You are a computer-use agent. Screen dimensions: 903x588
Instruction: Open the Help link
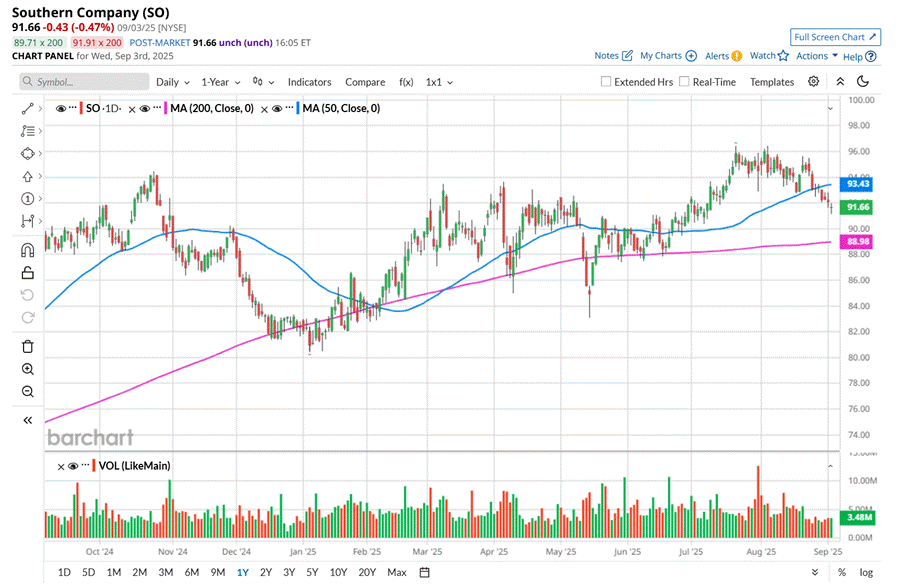pyautogui.click(x=859, y=56)
